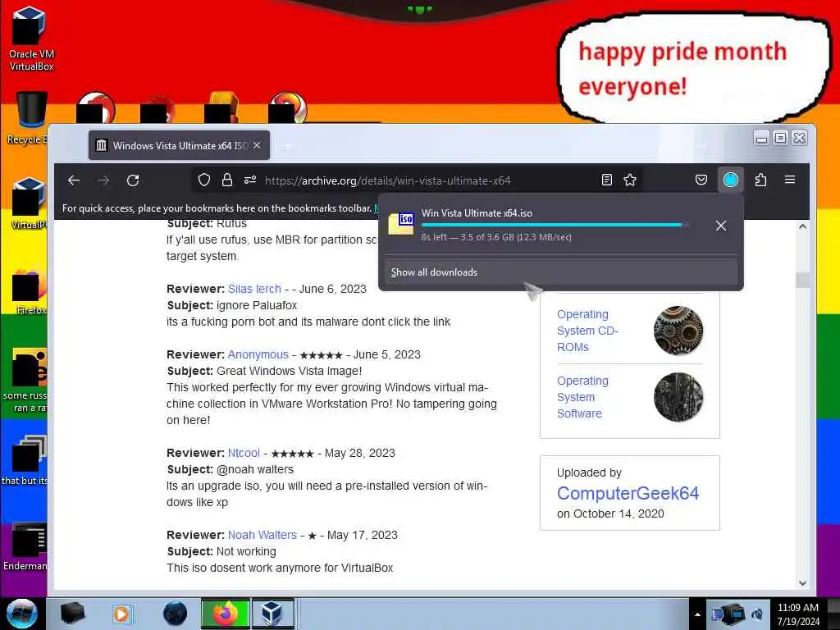Click the Operating System Software thumbnail
840x630 pixels.
(x=678, y=397)
